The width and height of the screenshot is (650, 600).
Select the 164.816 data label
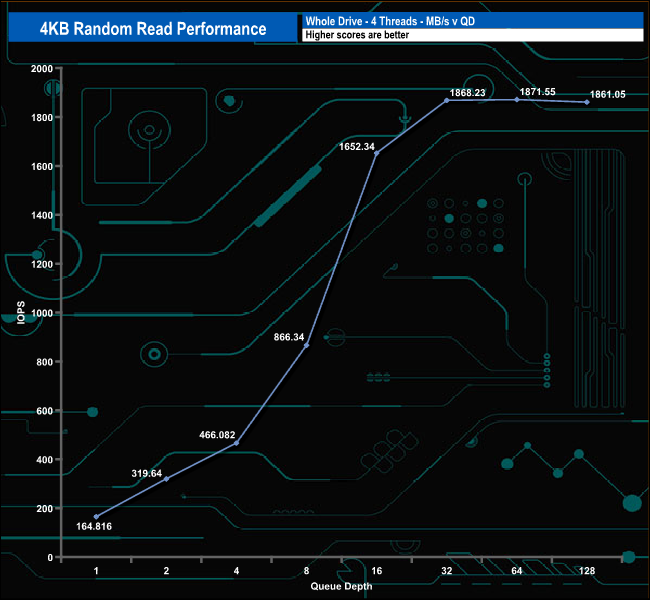[x=96, y=524]
